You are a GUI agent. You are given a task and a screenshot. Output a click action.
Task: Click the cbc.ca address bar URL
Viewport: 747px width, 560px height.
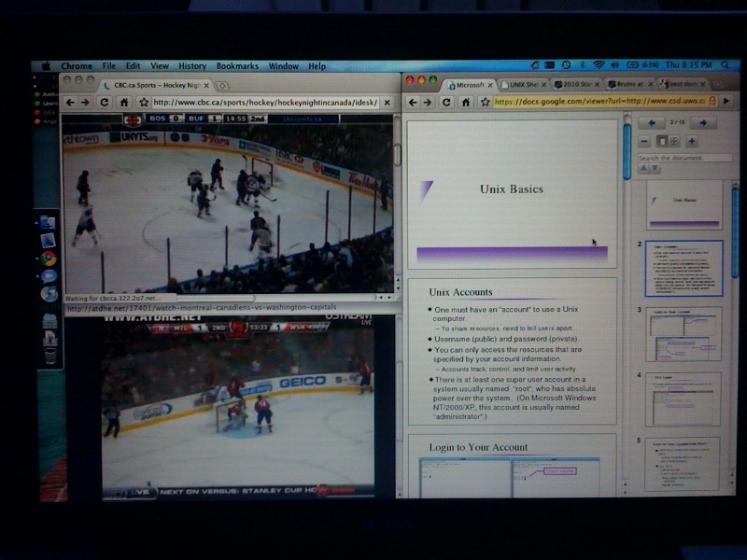(x=265, y=103)
